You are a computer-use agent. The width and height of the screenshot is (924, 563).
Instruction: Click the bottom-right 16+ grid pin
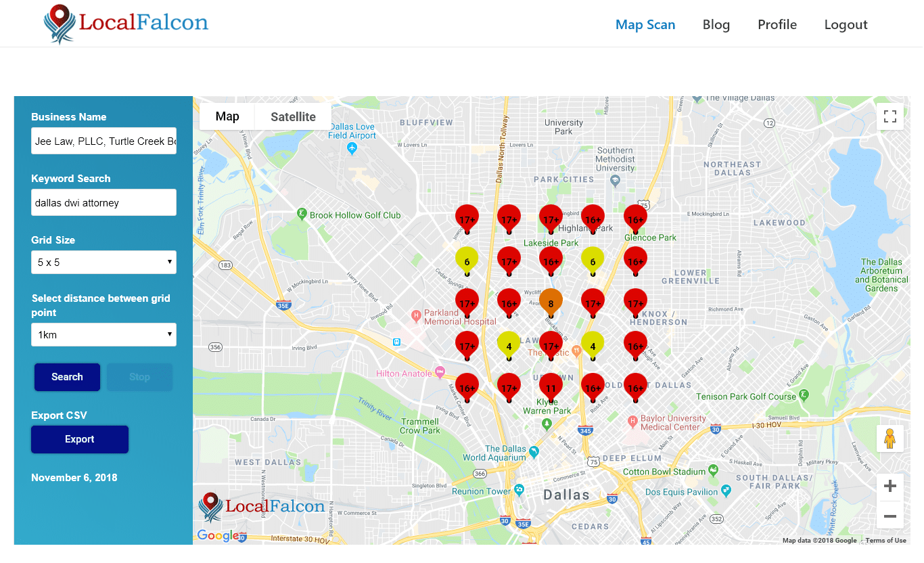pos(635,387)
